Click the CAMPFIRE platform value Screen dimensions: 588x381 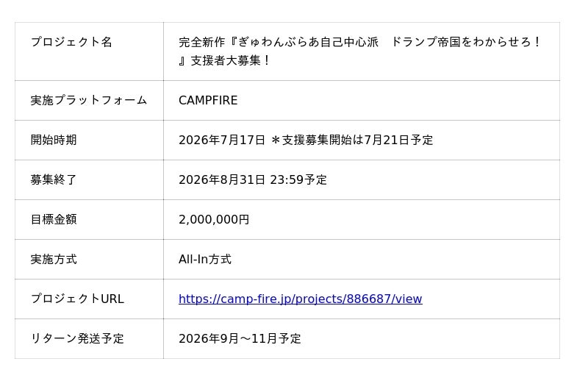[x=208, y=100]
